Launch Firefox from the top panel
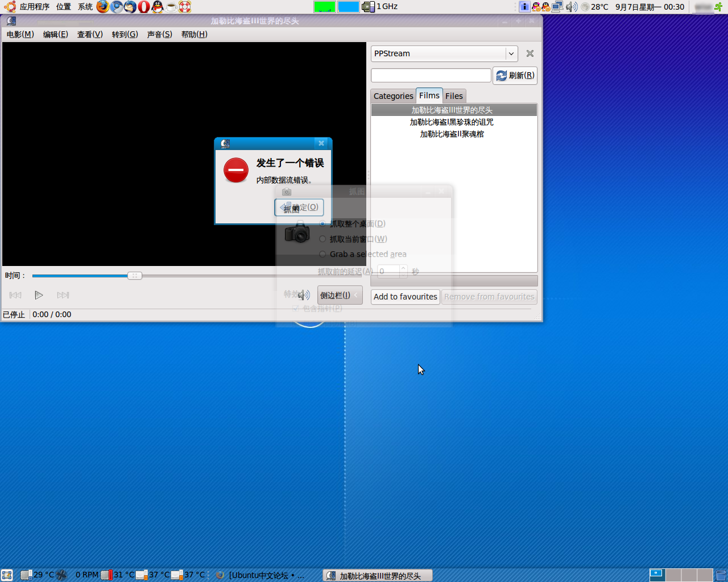Viewport: 728px width, 582px height. [103, 7]
